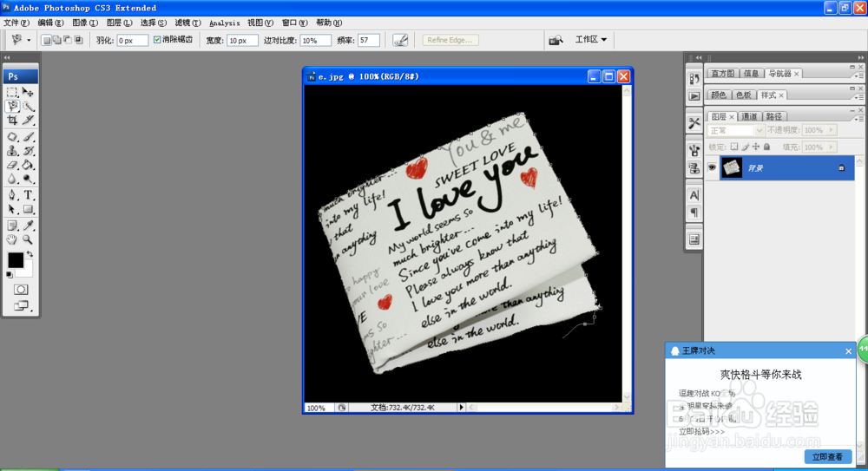This screenshot has height=471, width=868.
Task: Switch to the 通道 Channels tab
Action: click(749, 116)
